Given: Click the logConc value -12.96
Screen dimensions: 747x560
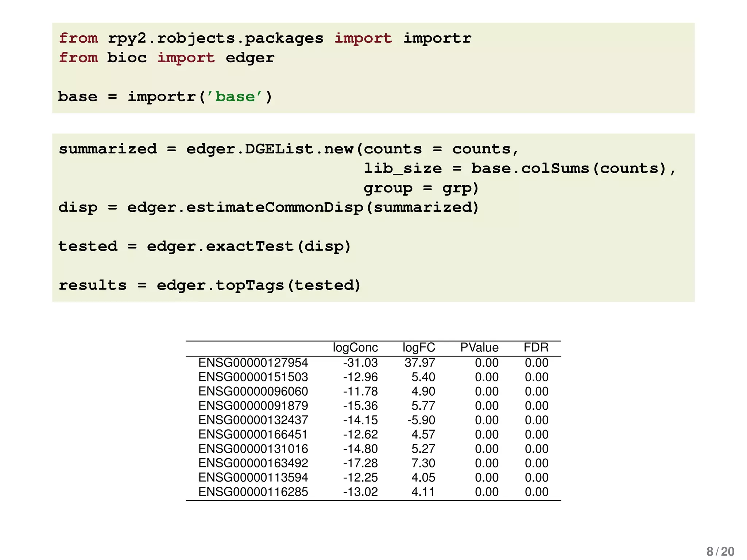Looking at the screenshot, I should tap(360, 377).
